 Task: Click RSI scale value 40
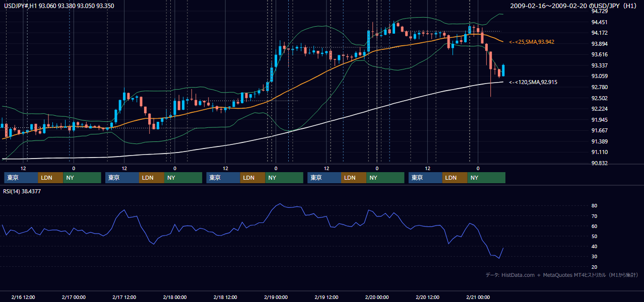595,246
